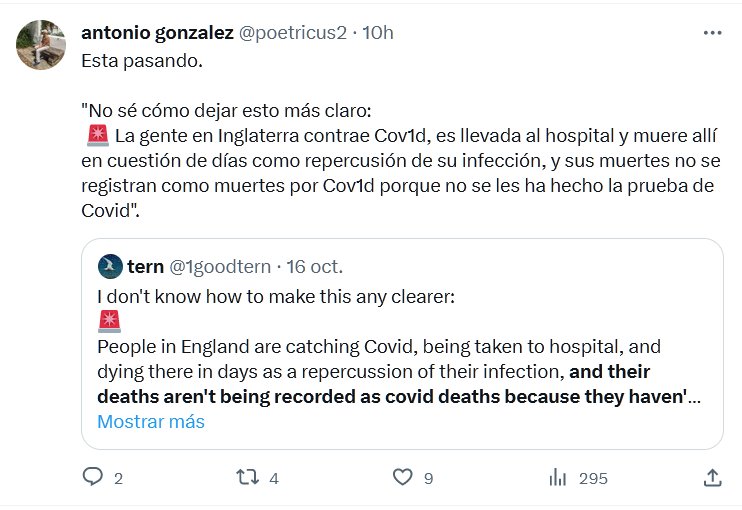Repost this tweet using the retweet icon

246,477
